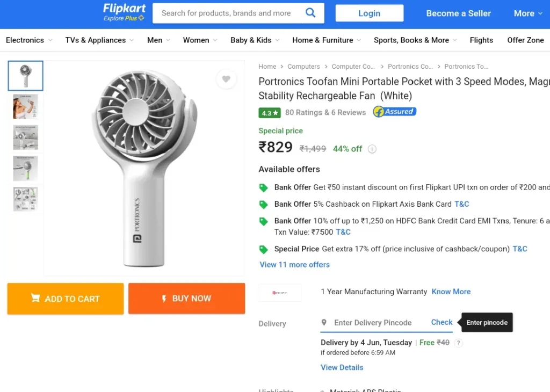The width and height of the screenshot is (550, 392).
Task: Click the Enter Delivery Pincode field
Action: point(373,323)
